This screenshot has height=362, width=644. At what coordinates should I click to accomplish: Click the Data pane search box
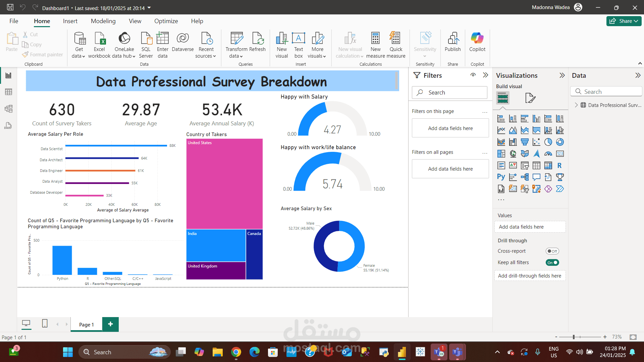click(x=606, y=92)
